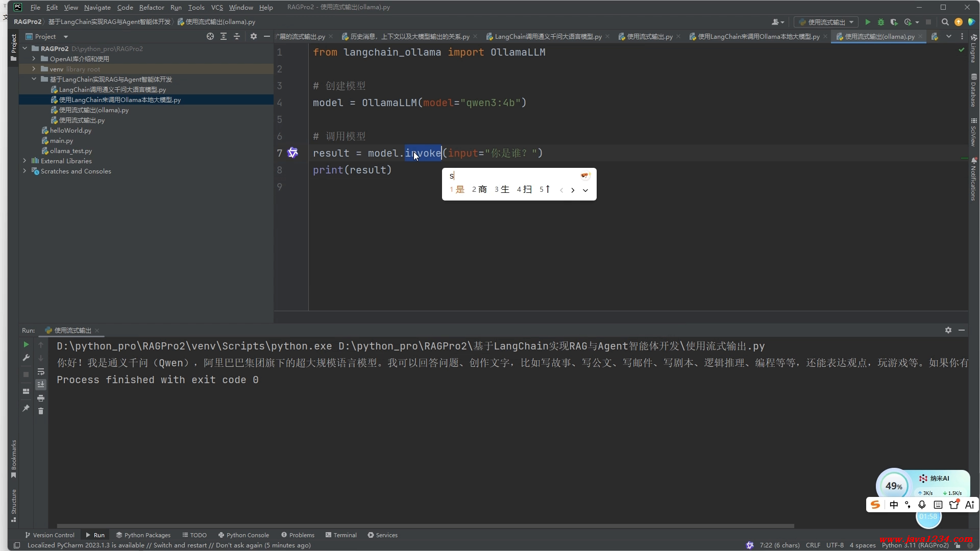
Task: Expand the OpenAI库介绍和使用 folder
Action: pos(34,59)
